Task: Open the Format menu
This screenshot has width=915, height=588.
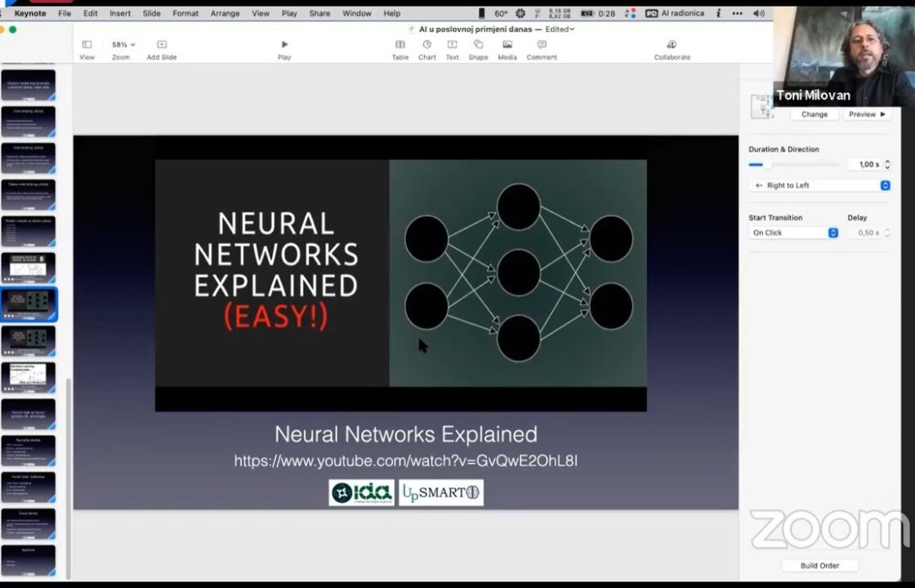Action: click(x=185, y=13)
